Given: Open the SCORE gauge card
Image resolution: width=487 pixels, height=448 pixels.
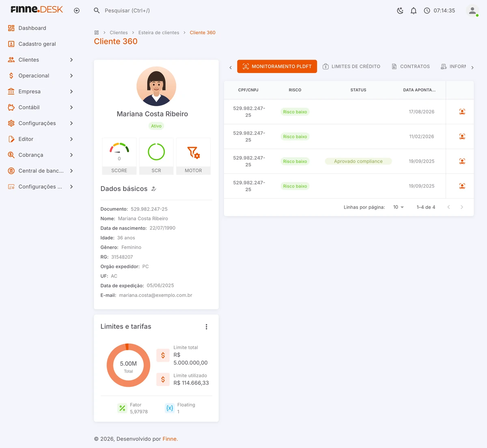Looking at the screenshot, I should pos(119,156).
